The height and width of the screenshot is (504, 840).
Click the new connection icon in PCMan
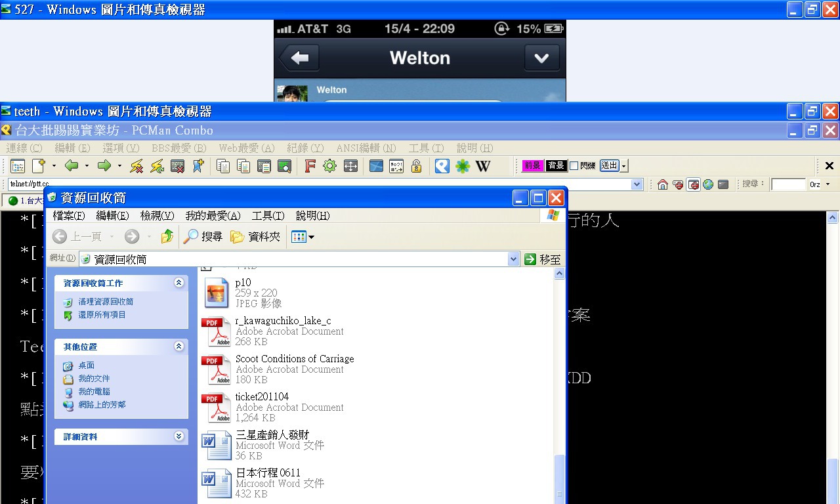tap(39, 166)
